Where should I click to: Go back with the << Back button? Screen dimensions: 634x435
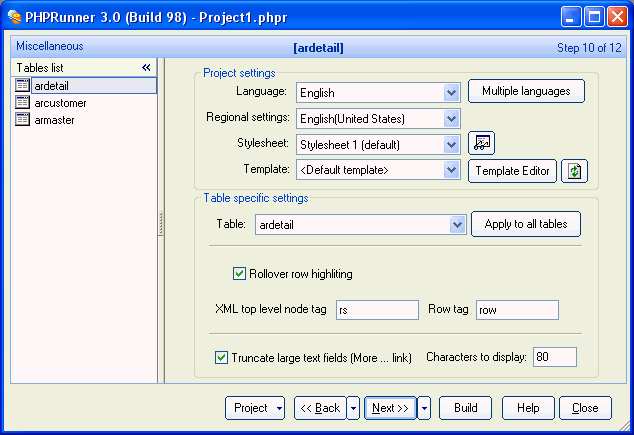[320, 408]
